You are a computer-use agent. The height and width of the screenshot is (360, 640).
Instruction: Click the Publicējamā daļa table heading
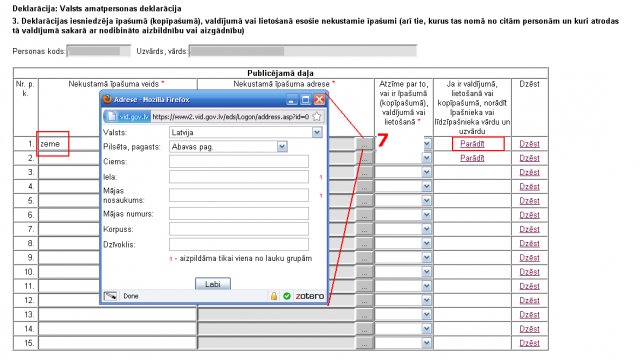[x=280, y=73]
